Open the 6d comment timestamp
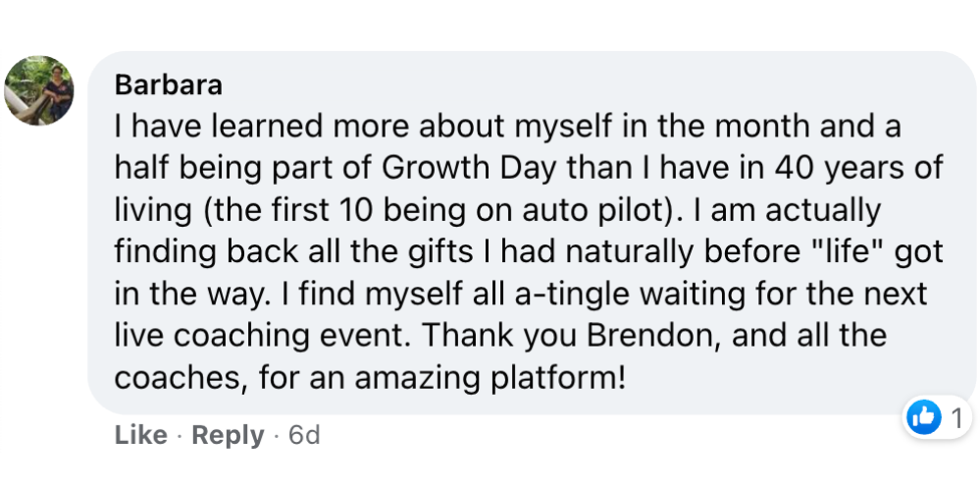 (304, 435)
